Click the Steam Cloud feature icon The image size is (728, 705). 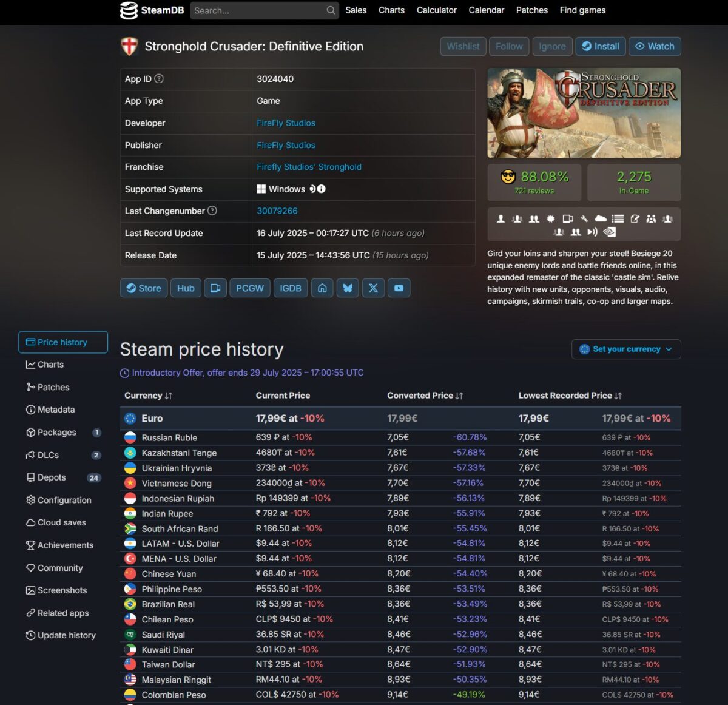tap(601, 219)
